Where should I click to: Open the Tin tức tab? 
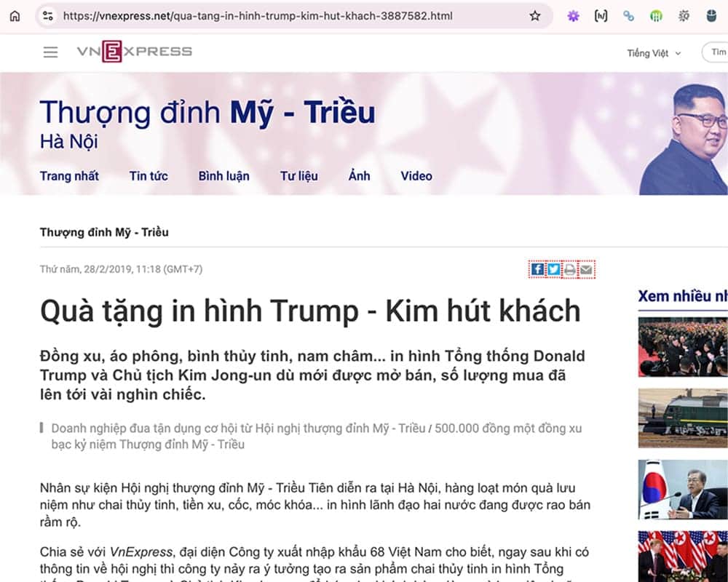[149, 176]
